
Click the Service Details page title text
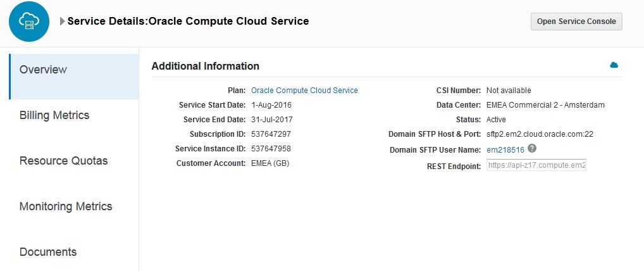(x=188, y=22)
